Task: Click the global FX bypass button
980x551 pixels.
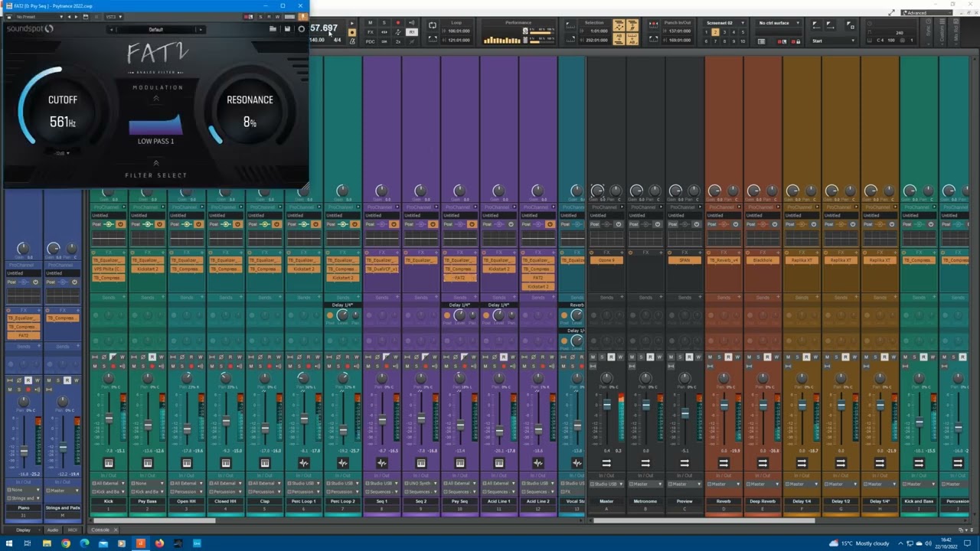Action: (371, 32)
